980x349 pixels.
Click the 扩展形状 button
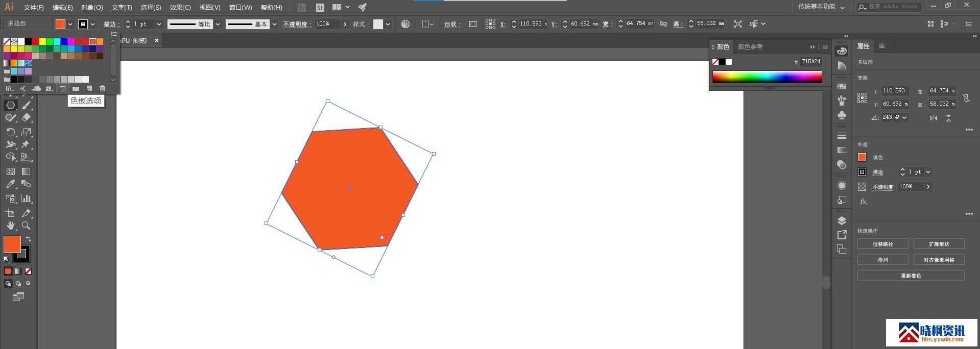click(x=939, y=244)
